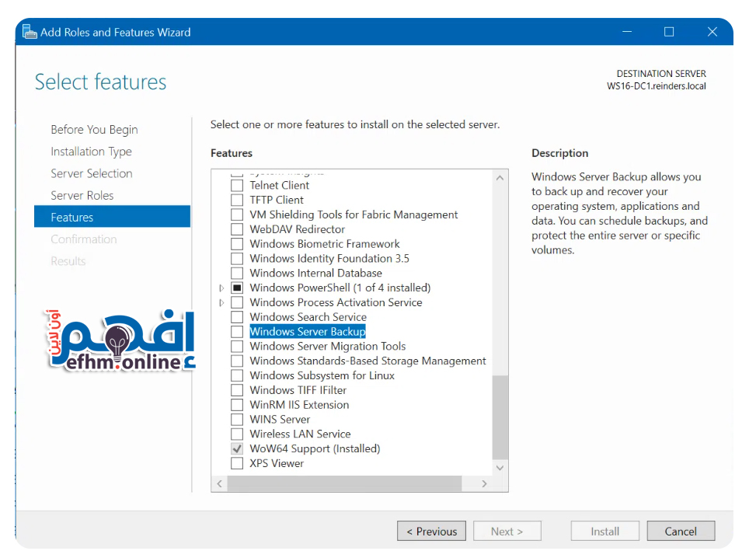Enable the Windows Server Backup checkbox

tap(237, 332)
